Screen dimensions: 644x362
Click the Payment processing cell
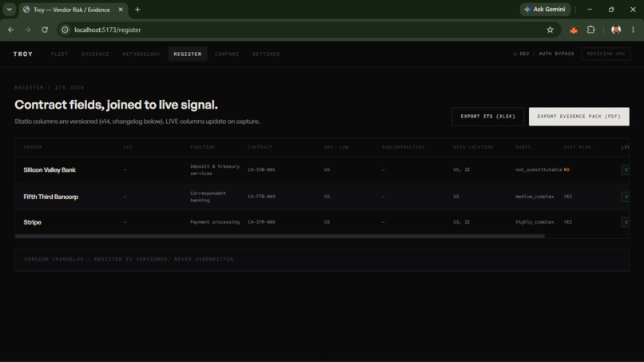(x=215, y=222)
